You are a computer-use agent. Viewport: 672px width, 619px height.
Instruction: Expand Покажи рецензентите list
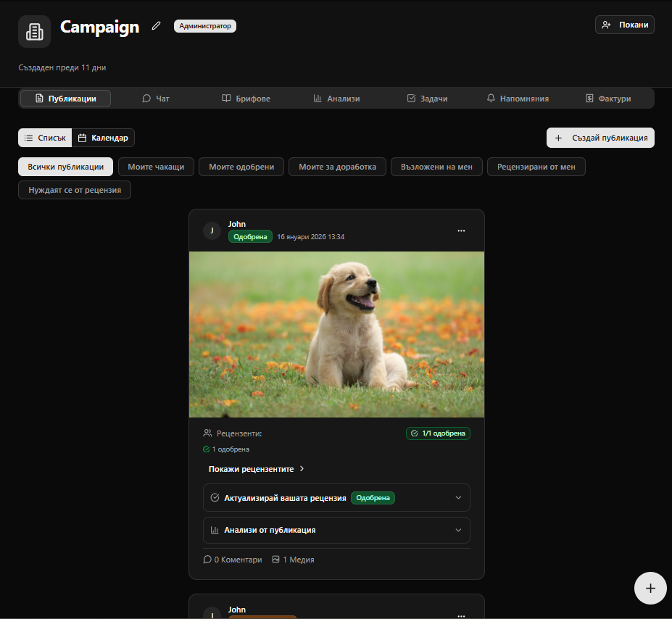[x=257, y=469]
